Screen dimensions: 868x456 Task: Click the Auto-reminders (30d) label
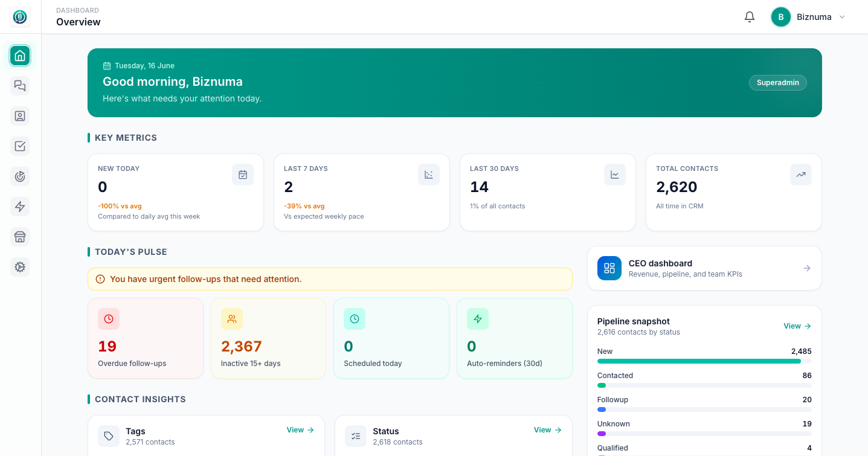pos(504,364)
